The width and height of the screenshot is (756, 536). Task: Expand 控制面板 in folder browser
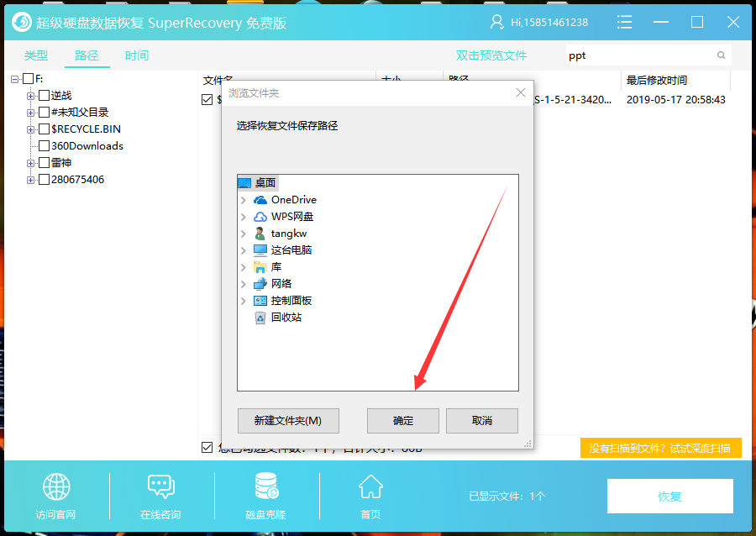[x=244, y=301]
